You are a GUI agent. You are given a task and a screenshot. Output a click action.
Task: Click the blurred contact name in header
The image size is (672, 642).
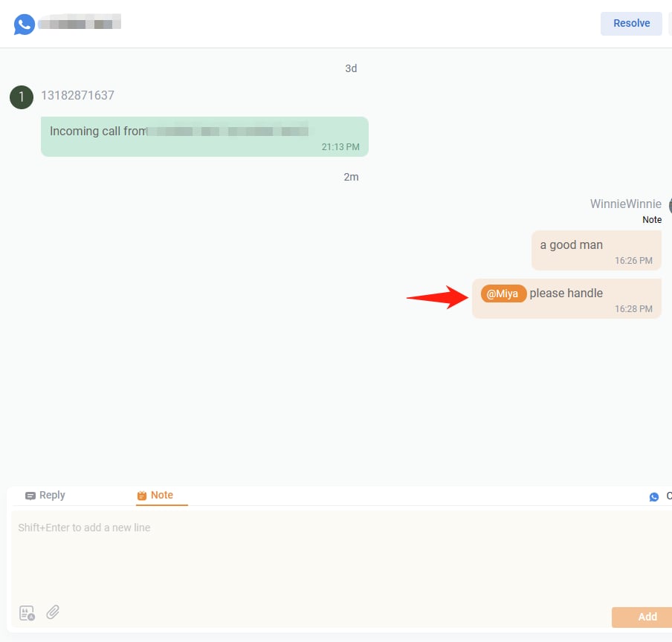(80, 24)
